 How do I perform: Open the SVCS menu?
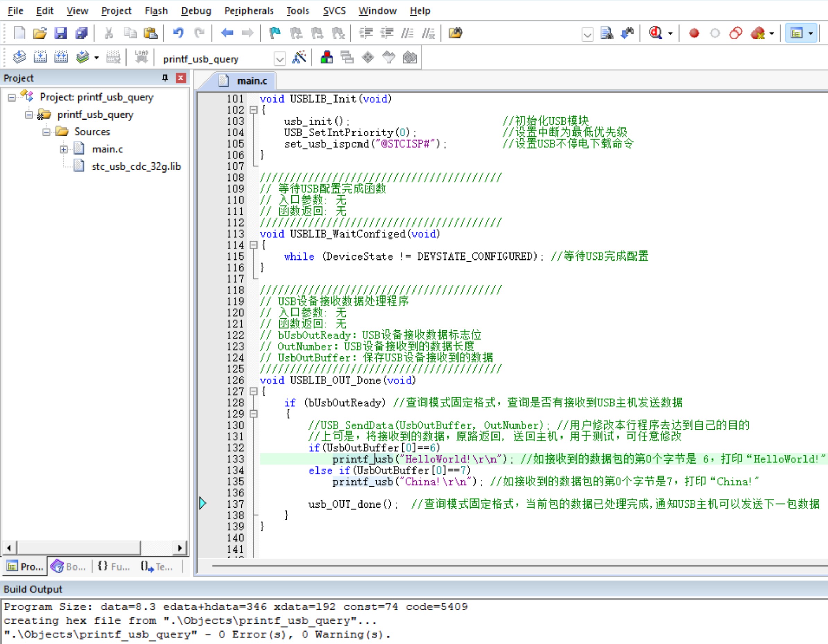334,11
